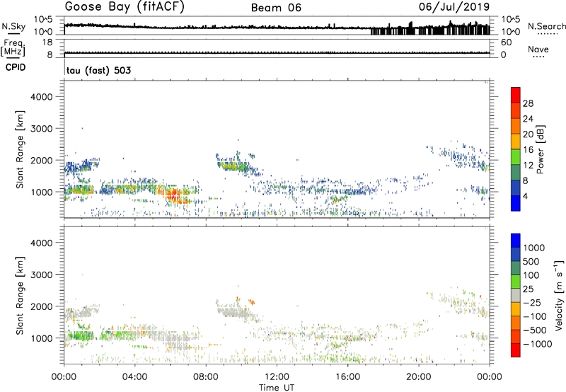Click the '28' value on the Power scale
This screenshot has width=566, height=392.
pyautogui.click(x=528, y=103)
